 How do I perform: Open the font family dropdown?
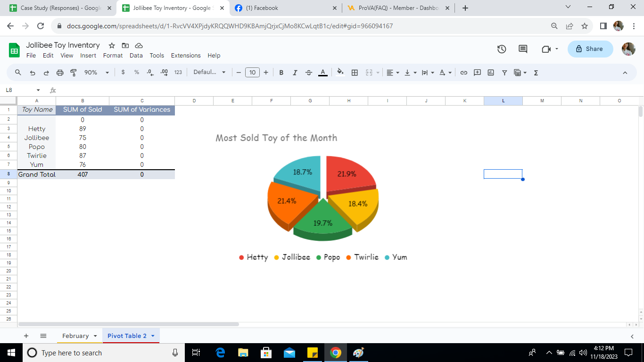pyautogui.click(x=210, y=73)
